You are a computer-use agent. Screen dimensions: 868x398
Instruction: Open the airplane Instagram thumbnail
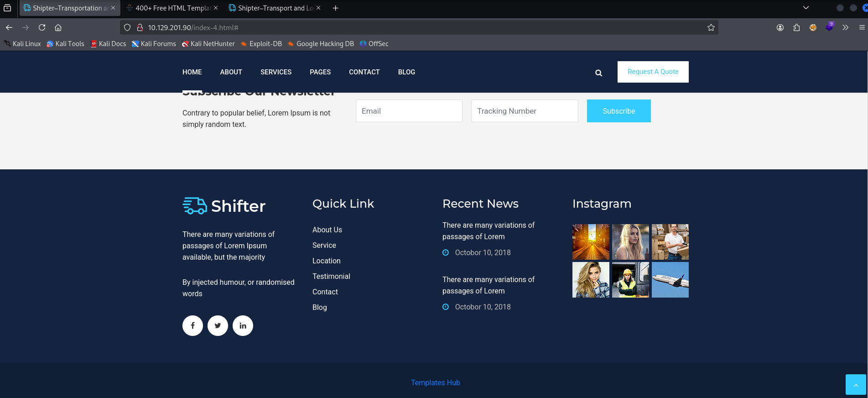tap(670, 280)
